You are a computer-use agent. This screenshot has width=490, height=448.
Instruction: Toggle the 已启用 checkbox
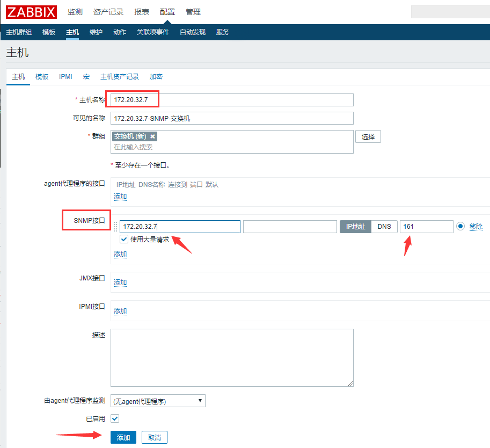pos(115,418)
